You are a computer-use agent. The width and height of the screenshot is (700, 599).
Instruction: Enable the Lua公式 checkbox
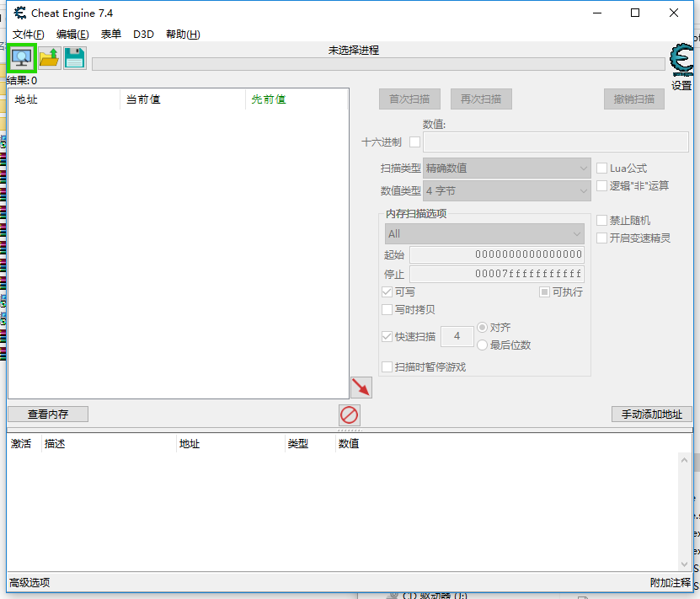[601, 168]
